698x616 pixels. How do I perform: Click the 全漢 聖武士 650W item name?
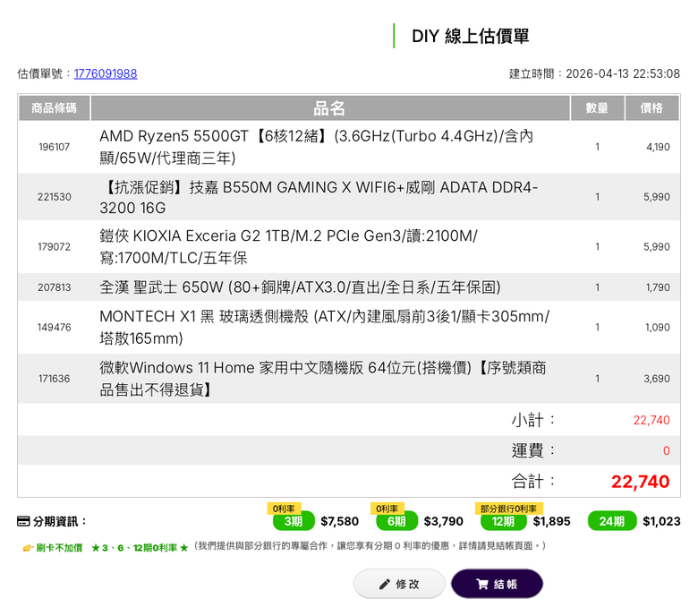pos(300,287)
